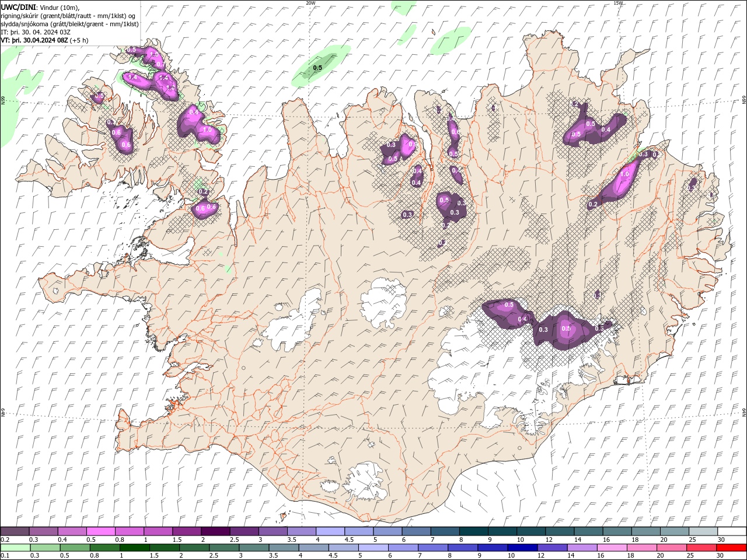The height and width of the screenshot is (560, 747).
Task: Click the '20W' longitude label
Action: click(x=310, y=3)
